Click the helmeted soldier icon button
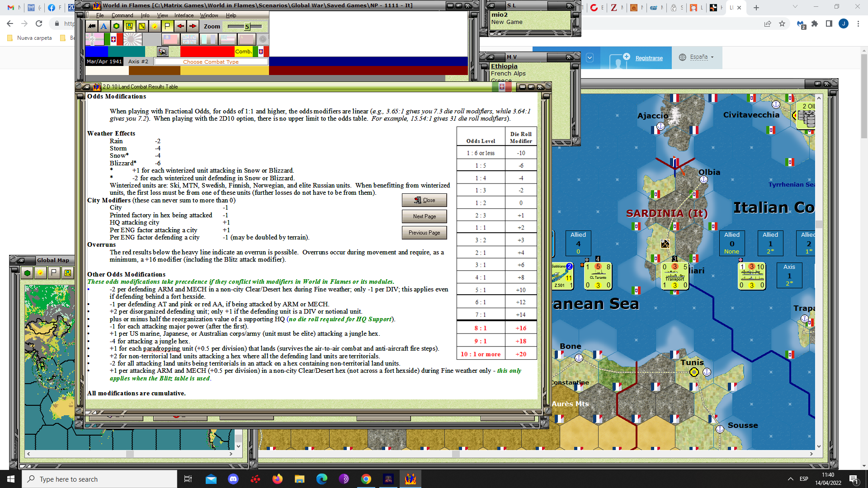 pyautogui.click(x=163, y=52)
